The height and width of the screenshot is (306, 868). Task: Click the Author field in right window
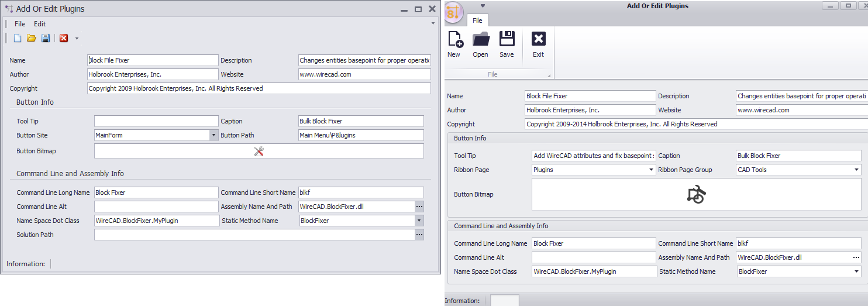pos(590,110)
